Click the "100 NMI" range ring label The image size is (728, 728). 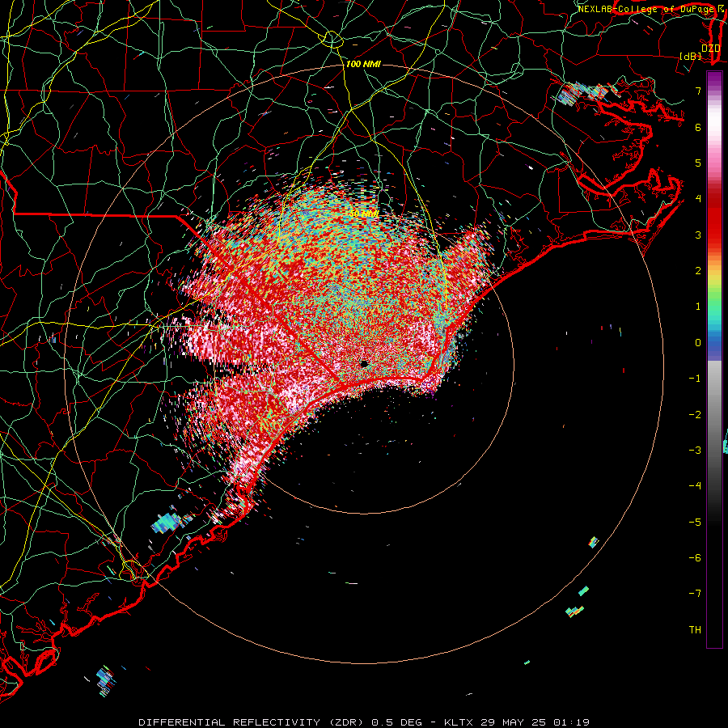(363, 64)
